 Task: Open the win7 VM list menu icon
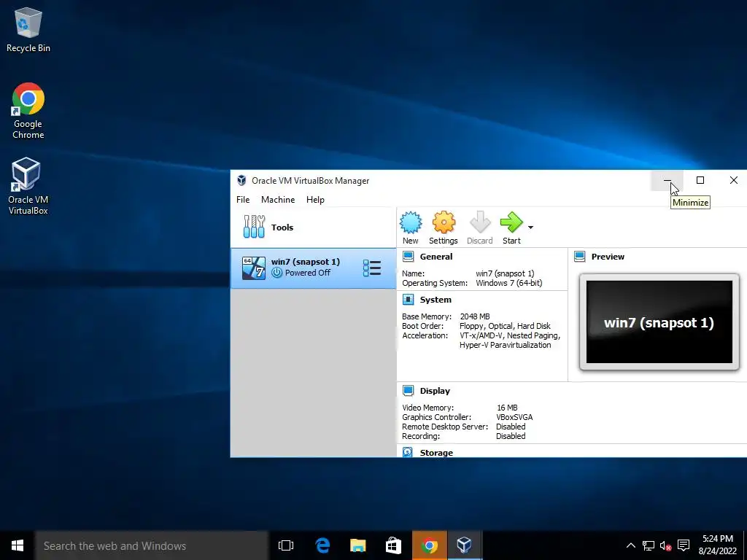(x=371, y=268)
